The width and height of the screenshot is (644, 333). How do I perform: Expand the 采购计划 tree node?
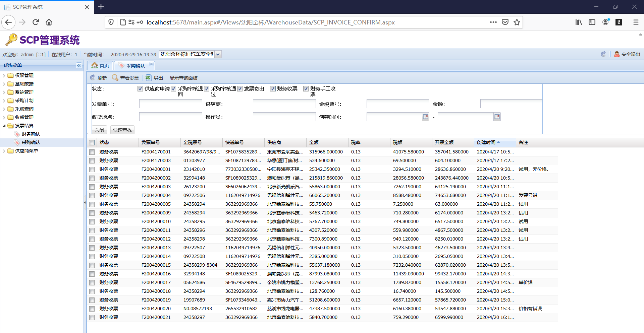(4, 101)
